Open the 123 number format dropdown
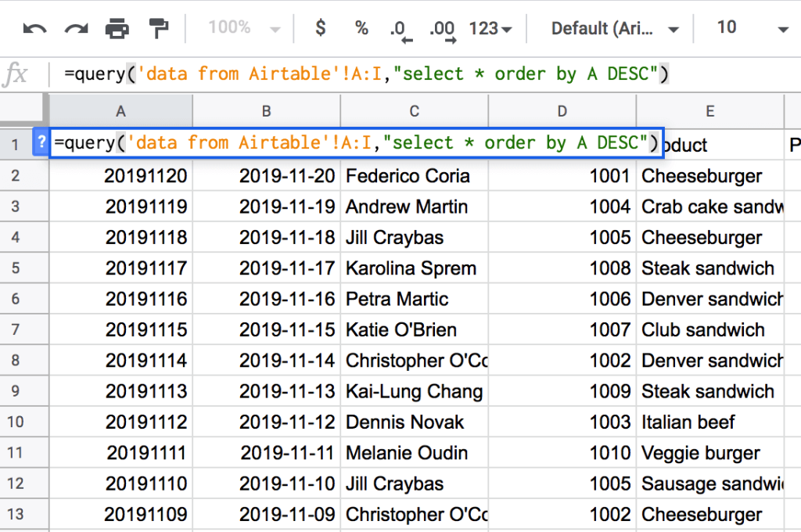The height and width of the screenshot is (532, 801). (490, 29)
